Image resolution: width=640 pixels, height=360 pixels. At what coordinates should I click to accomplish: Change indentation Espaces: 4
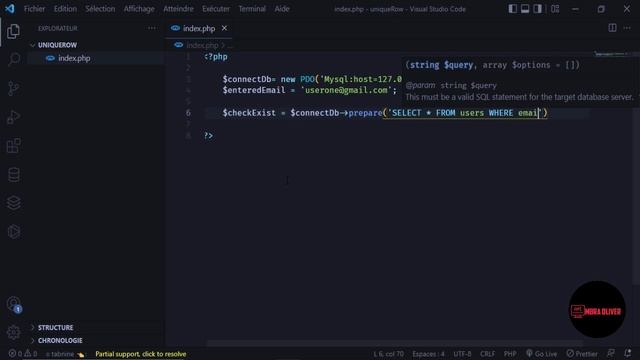click(428, 354)
